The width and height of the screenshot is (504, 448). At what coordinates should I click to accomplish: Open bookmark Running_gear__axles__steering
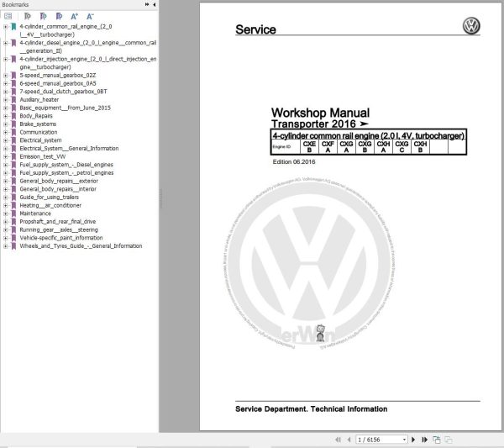click(59, 229)
